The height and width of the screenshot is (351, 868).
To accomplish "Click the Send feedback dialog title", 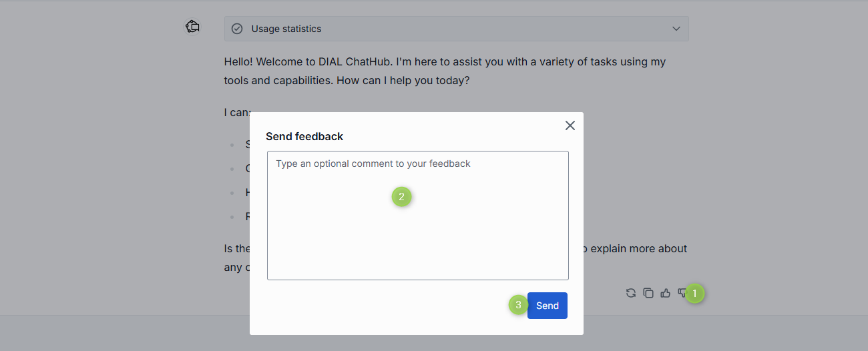I will pos(304,136).
